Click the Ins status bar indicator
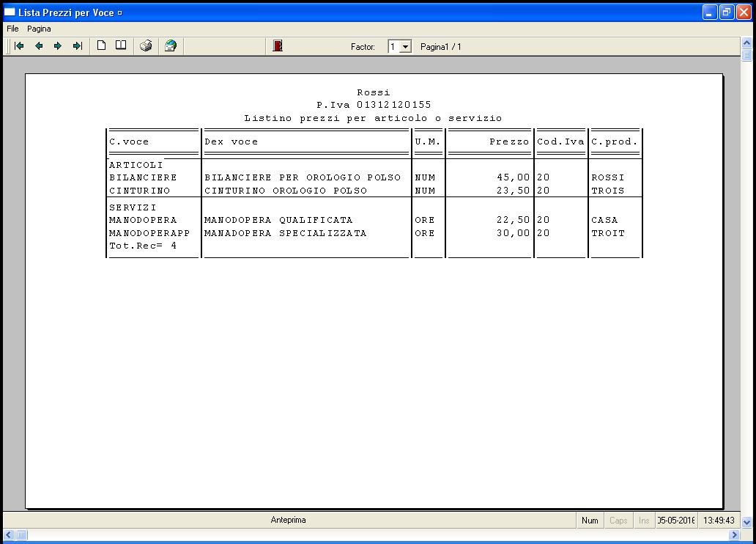 pos(644,521)
